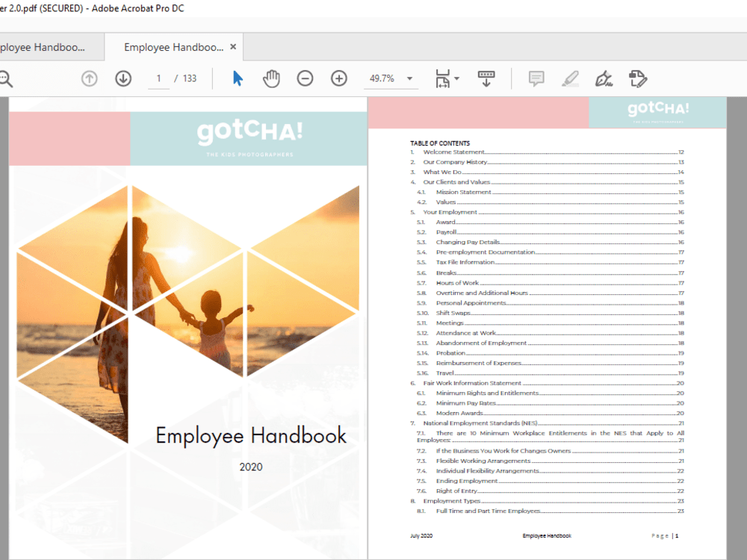Open Our Company History contents entry
The height and width of the screenshot is (560, 747).
[x=547, y=162]
